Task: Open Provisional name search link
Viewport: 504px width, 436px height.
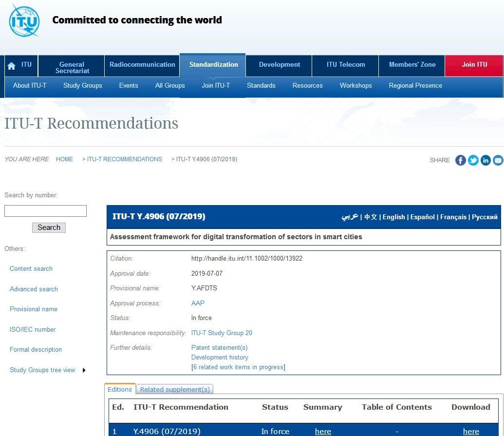Action: (x=34, y=309)
